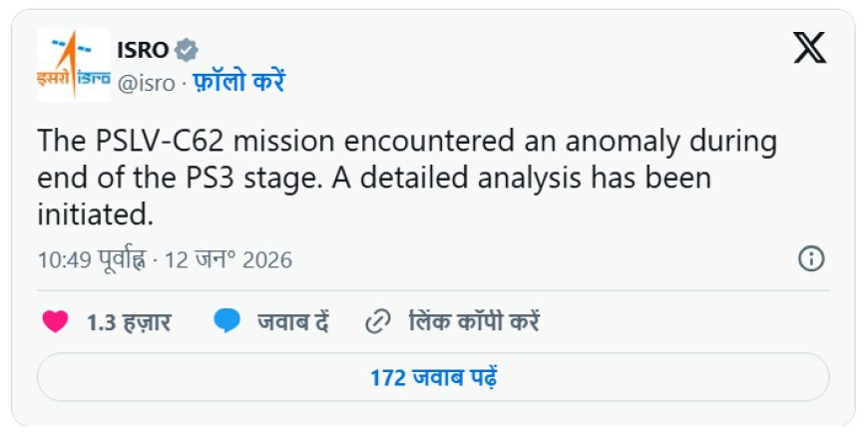Click the 1.3 हज़ार like count
Image resolution: width=868 pixels, height=436 pixels.
(x=129, y=322)
